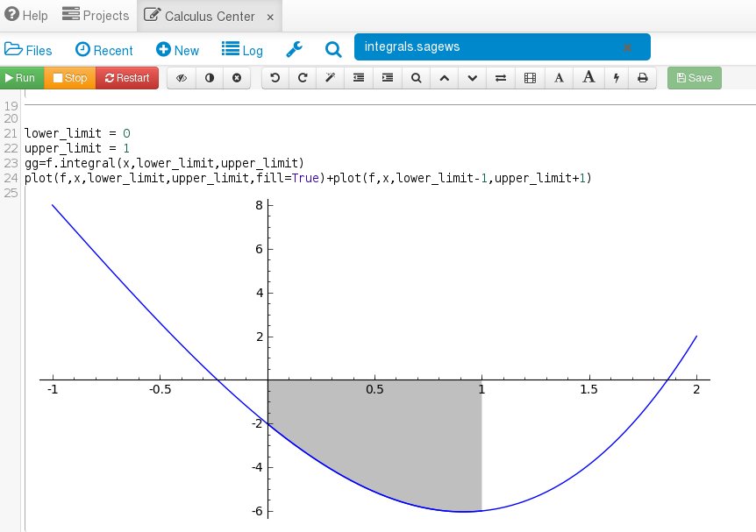This screenshot has width=756, height=532.
Task: Click the small letter A font-size icon
Action: pos(559,78)
